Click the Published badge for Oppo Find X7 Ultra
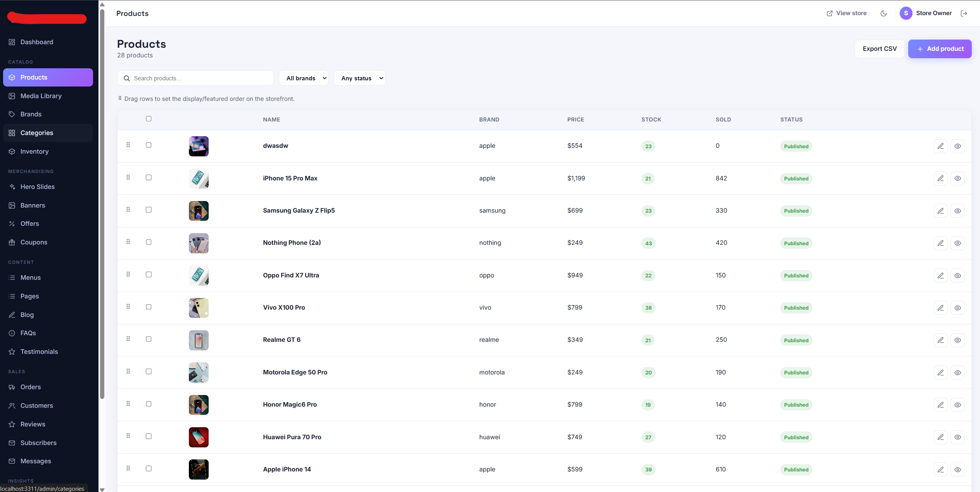The image size is (980, 492). pos(796,275)
